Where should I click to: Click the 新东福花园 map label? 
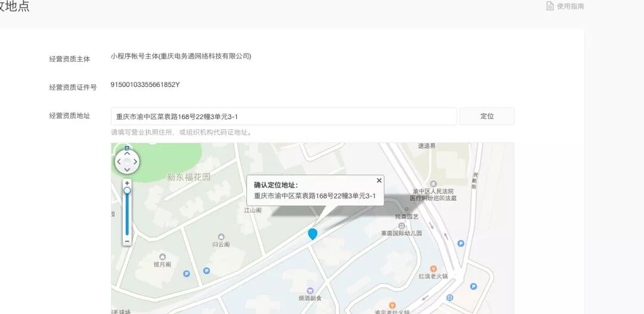pyautogui.click(x=188, y=178)
